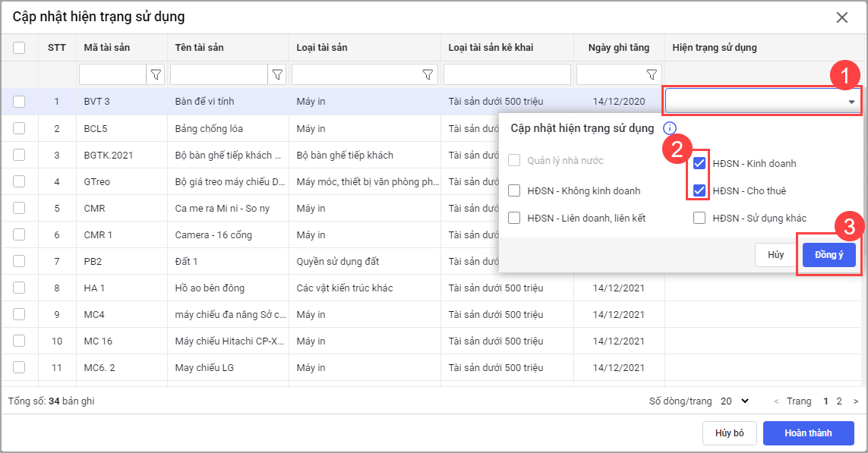This screenshot has height=453, width=868.
Task: Type in the Loại tài sản kê khai filter box
Action: point(507,74)
